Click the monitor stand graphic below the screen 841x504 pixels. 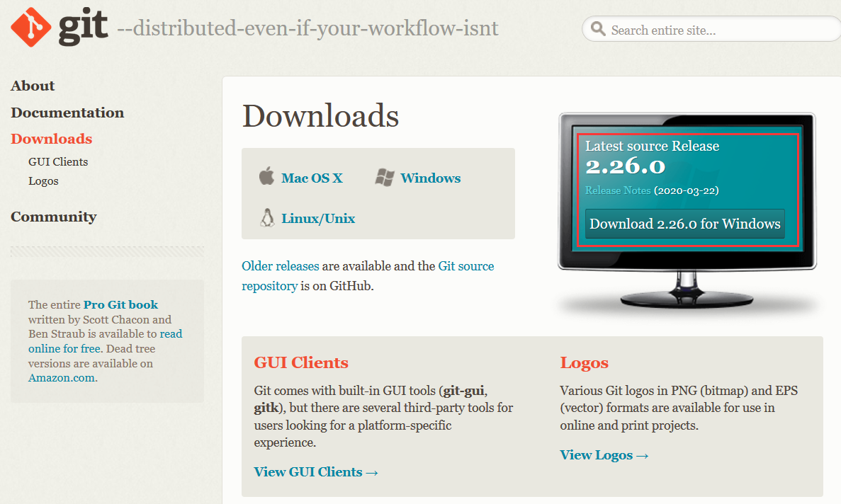coord(686,290)
